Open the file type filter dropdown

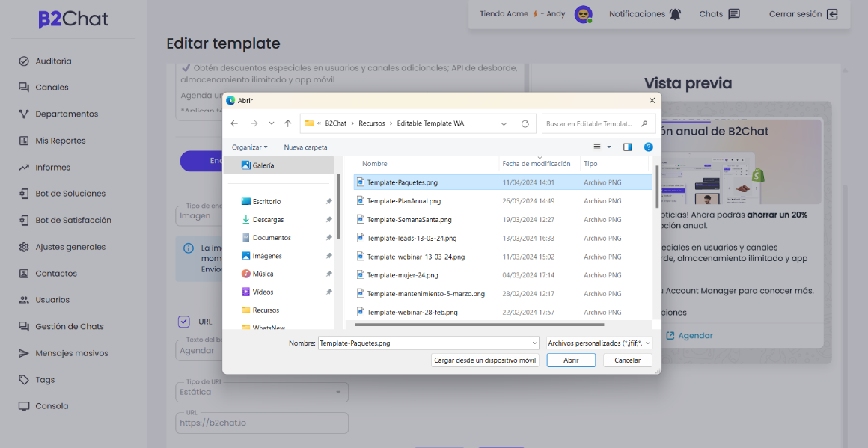point(599,343)
